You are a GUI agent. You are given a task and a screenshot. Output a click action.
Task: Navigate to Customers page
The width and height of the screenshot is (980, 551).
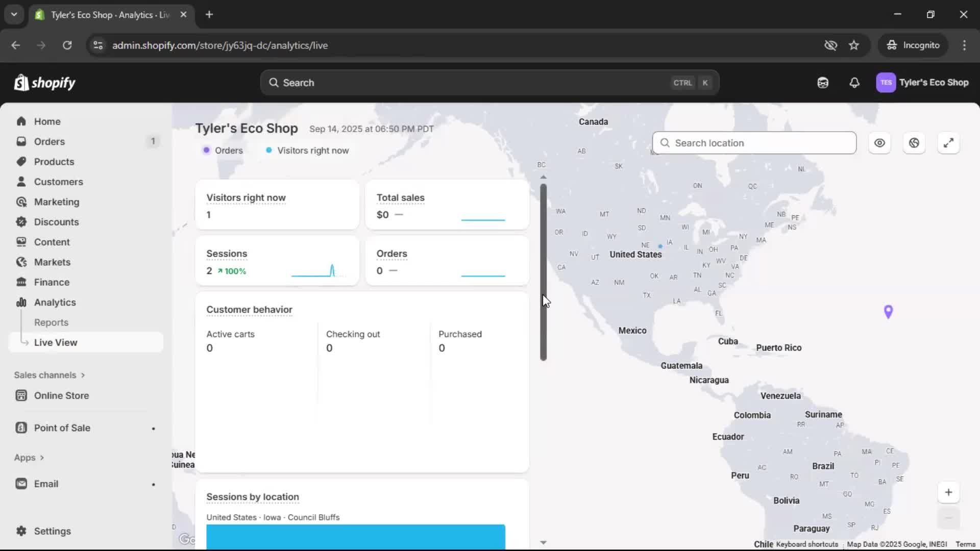(58, 182)
